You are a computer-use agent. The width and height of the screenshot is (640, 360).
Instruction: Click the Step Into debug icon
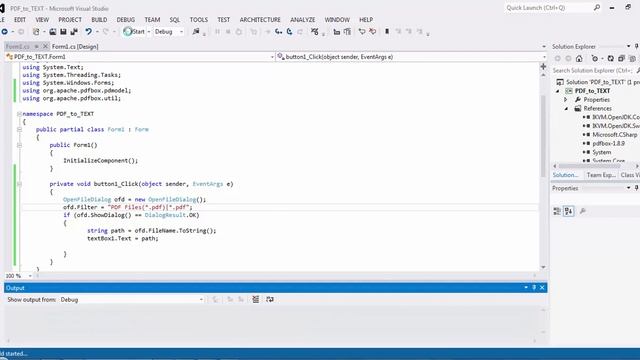click(278, 31)
